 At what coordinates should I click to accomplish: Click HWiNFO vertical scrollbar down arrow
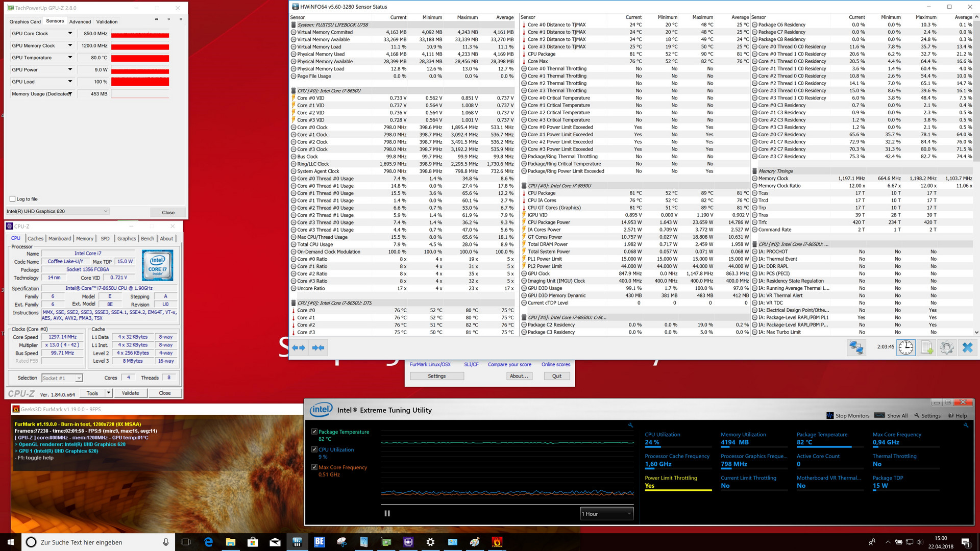coord(976,332)
